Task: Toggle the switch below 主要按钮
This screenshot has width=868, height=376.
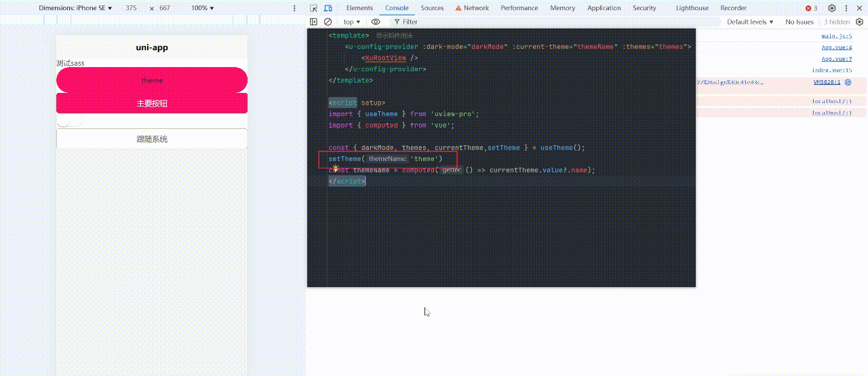Action: pyautogui.click(x=69, y=121)
